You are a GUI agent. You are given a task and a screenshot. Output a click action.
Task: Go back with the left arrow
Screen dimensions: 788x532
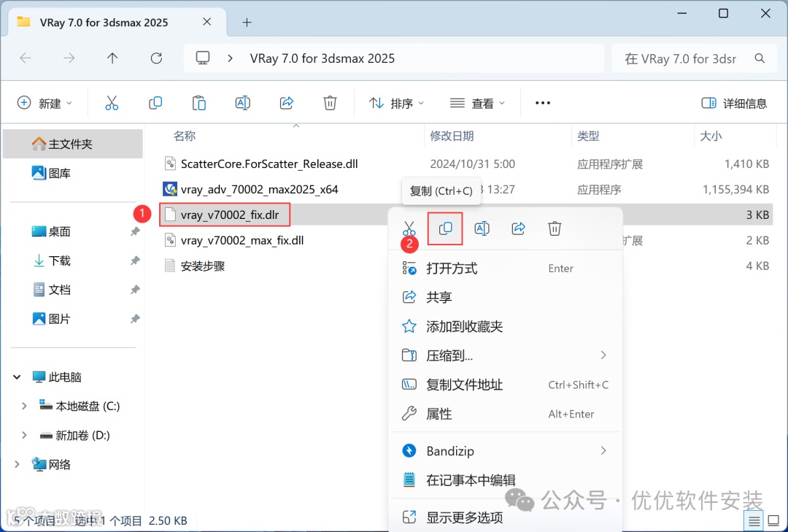tap(25, 58)
